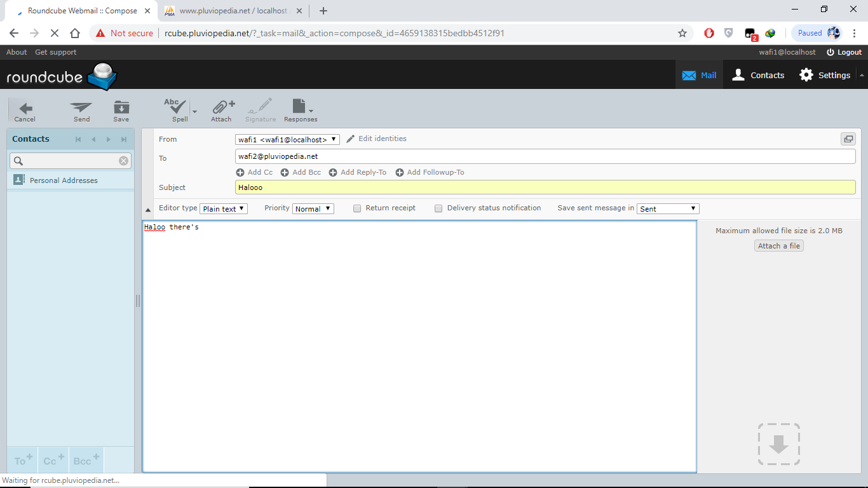The height and width of the screenshot is (488, 868).
Task: Add a Cc recipient line
Action: tap(254, 172)
